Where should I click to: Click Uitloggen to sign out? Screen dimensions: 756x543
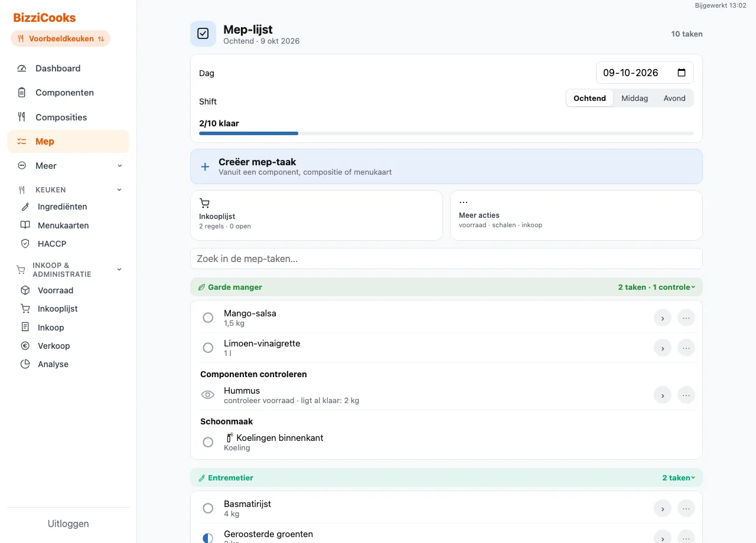[69, 524]
